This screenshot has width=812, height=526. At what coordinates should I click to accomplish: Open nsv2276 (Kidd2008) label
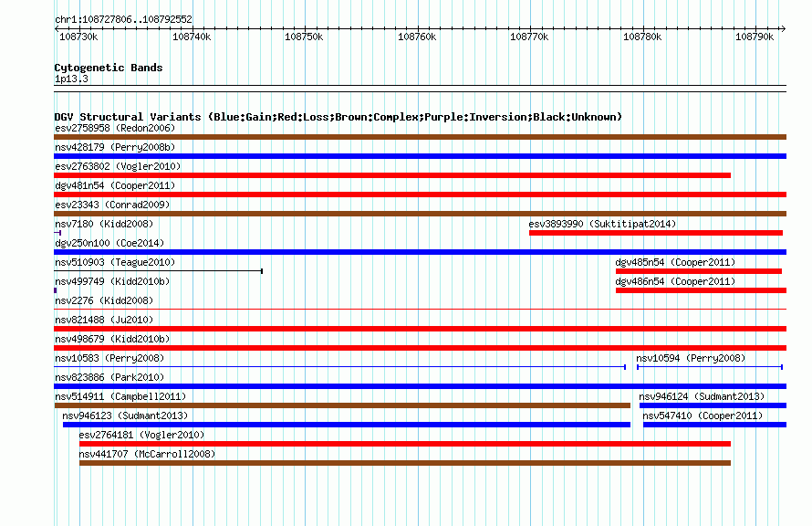pyautogui.click(x=104, y=300)
